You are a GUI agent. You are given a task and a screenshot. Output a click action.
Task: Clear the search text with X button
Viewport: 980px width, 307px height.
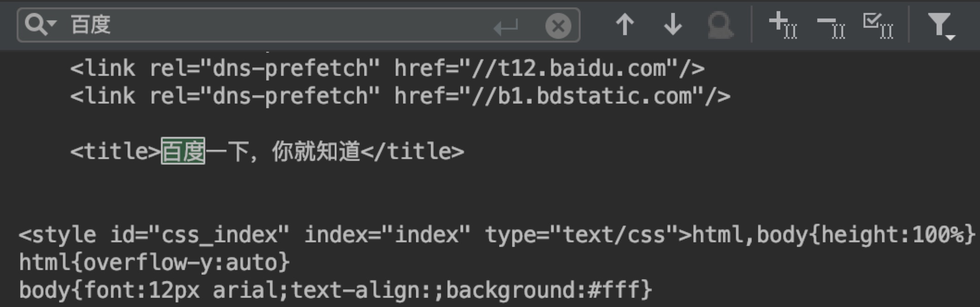[x=558, y=26]
